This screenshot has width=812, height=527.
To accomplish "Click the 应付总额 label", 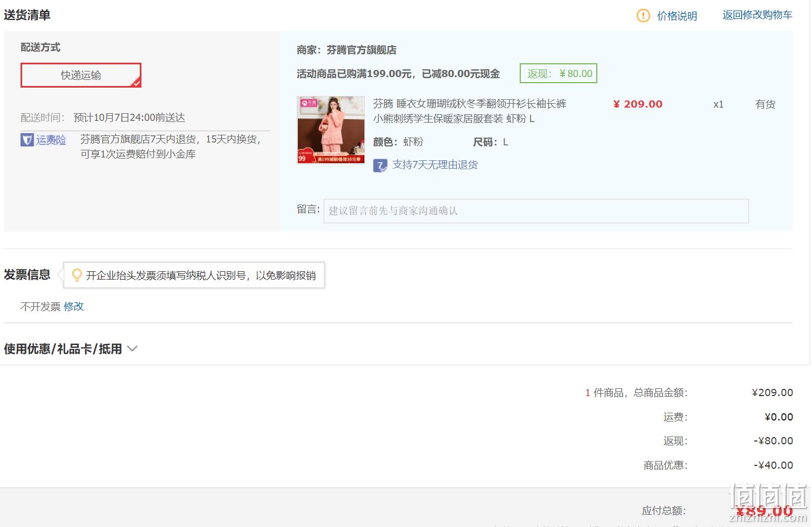I will [664, 510].
